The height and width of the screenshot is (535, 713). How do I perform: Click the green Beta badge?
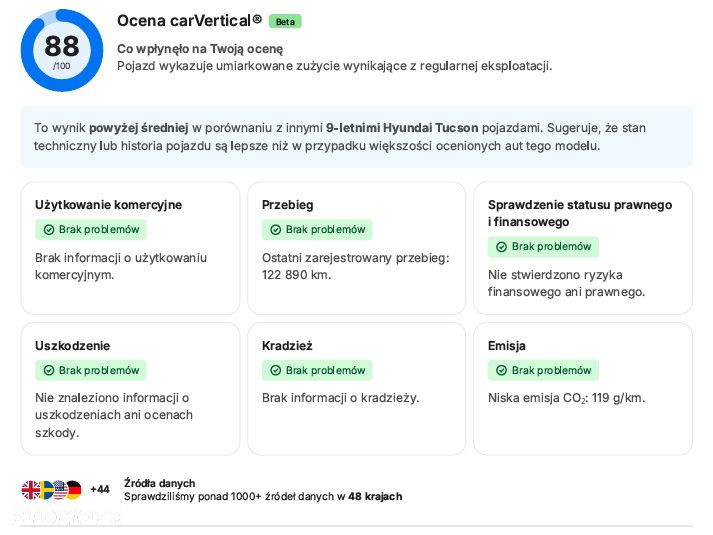285,21
